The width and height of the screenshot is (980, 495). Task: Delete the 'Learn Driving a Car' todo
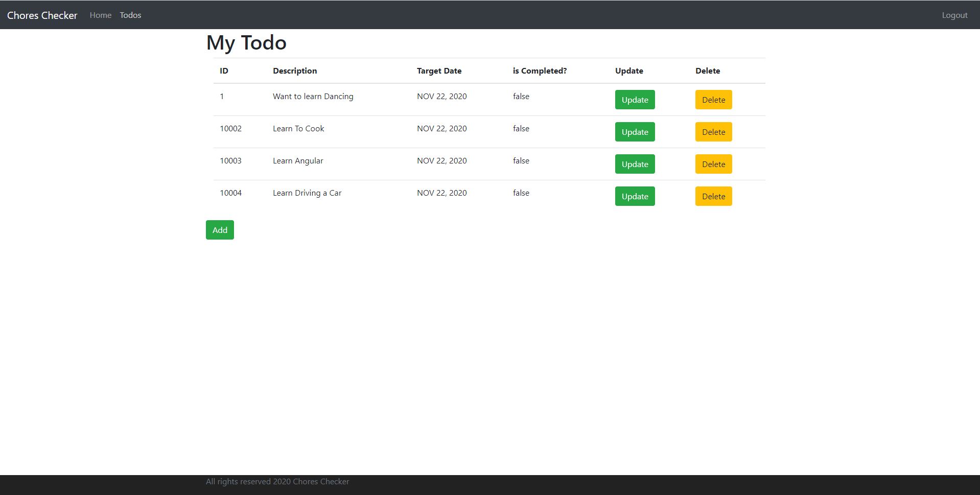tap(713, 196)
